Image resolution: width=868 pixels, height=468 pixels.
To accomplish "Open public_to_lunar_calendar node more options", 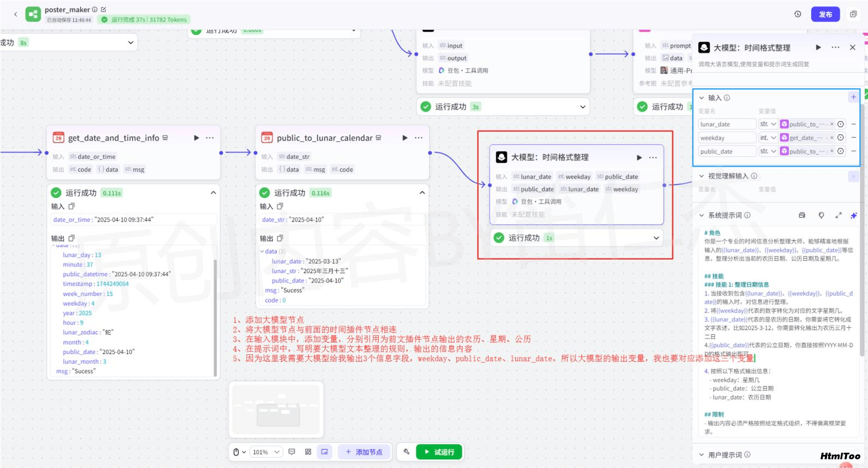I will [x=419, y=138].
